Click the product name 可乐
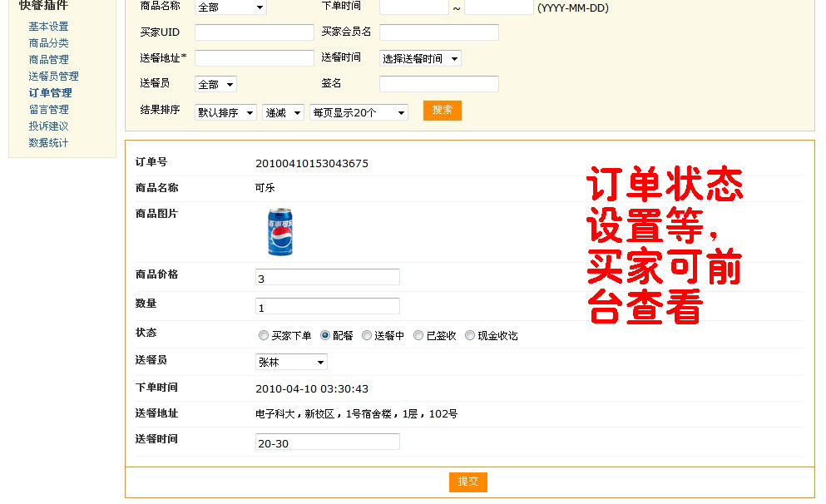 tap(265, 188)
